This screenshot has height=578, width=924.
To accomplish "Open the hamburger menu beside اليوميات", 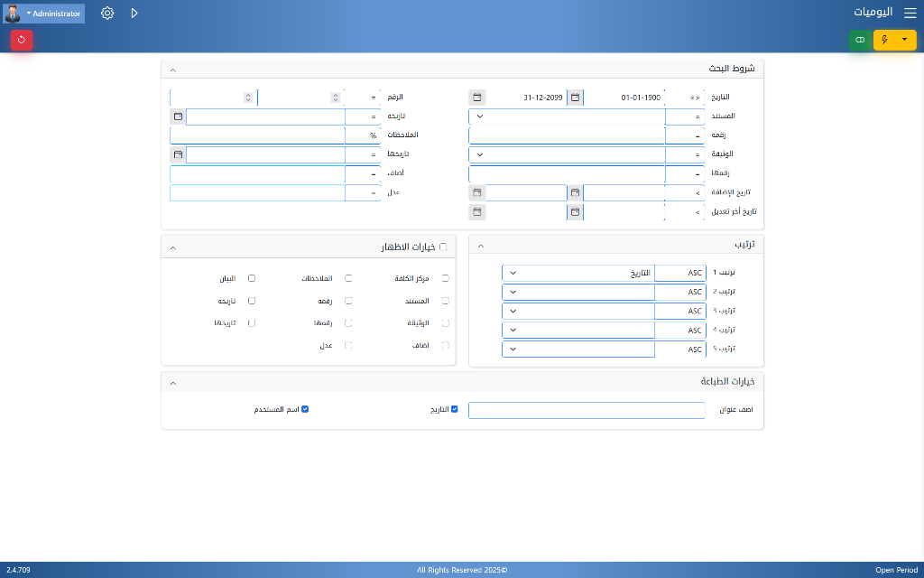I will [910, 14].
